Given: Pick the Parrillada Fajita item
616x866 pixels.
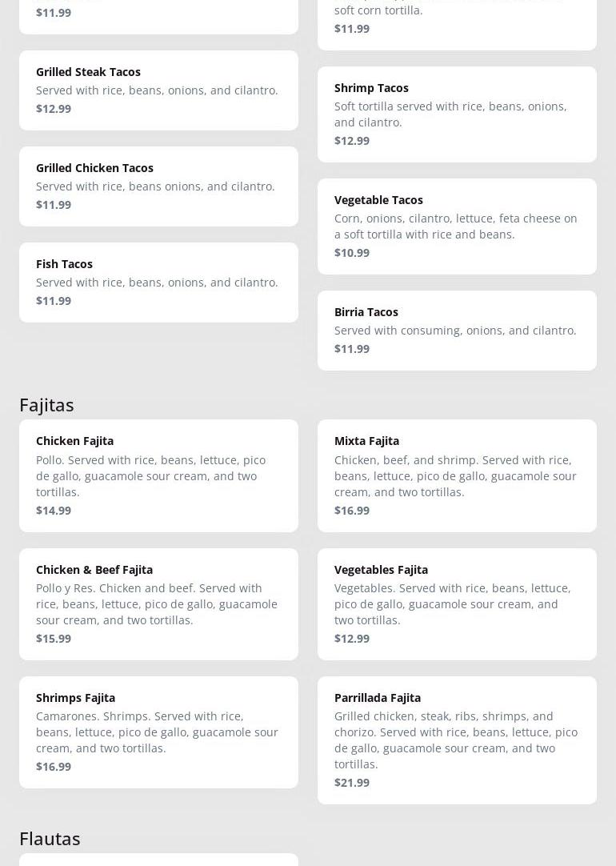Looking at the screenshot, I should pyautogui.click(x=457, y=740).
